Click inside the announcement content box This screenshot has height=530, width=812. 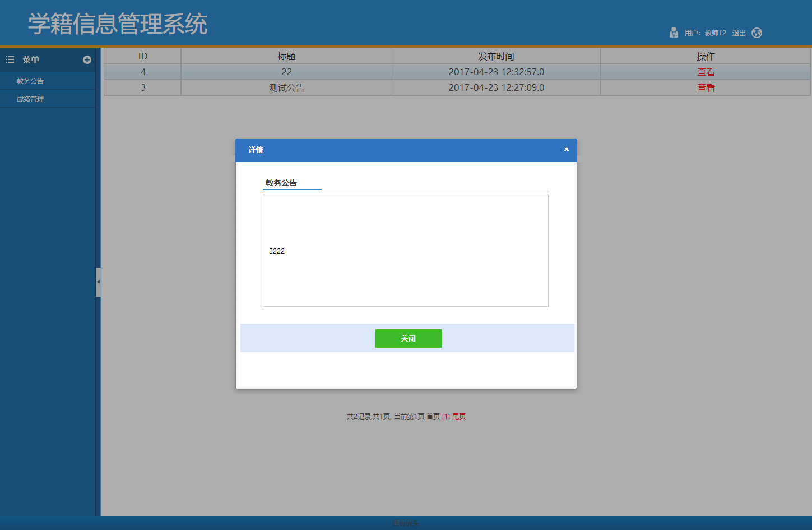pos(405,251)
